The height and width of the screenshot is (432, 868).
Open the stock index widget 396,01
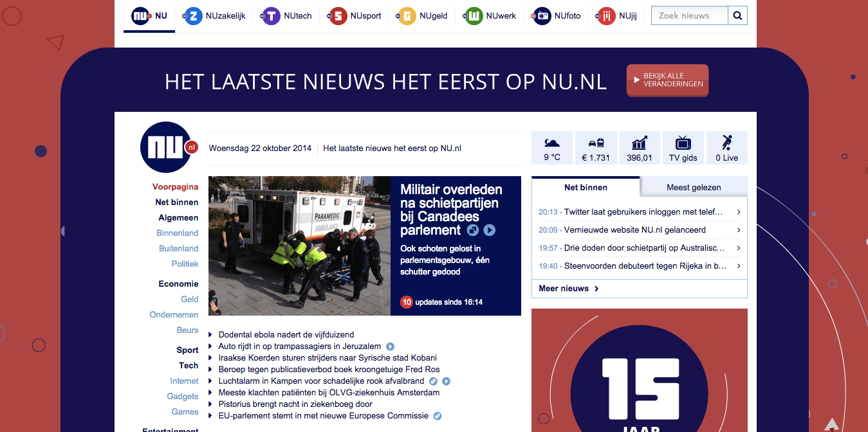click(639, 148)
